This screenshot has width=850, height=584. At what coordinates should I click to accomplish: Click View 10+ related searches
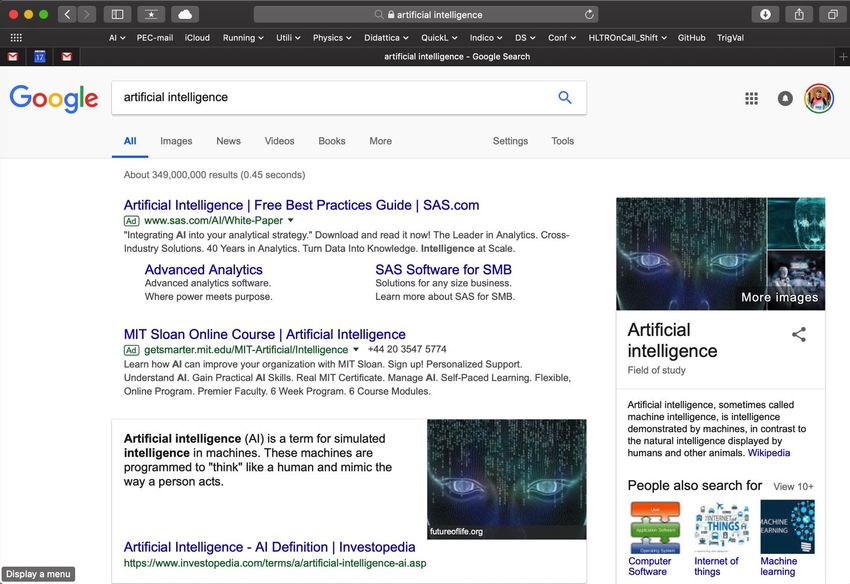pyautogui.click(x=793, y=486)
